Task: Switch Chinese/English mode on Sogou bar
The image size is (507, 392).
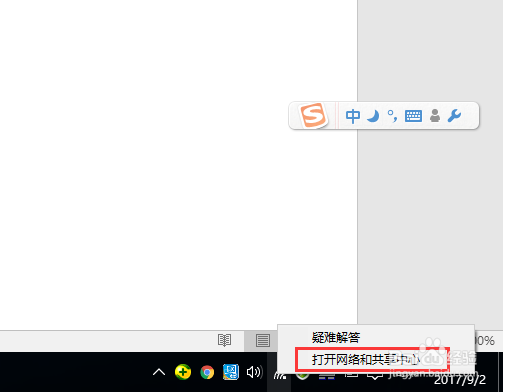Action: coord(353,116)
